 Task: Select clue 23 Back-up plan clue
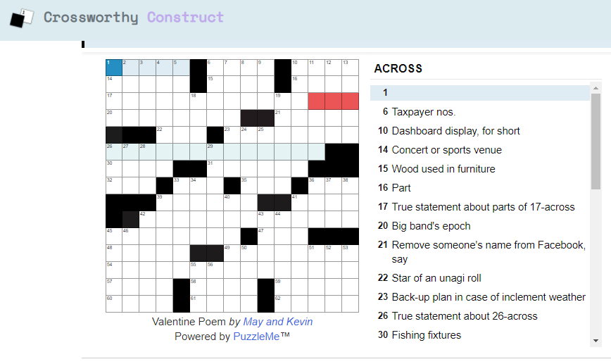click(488, 297)
